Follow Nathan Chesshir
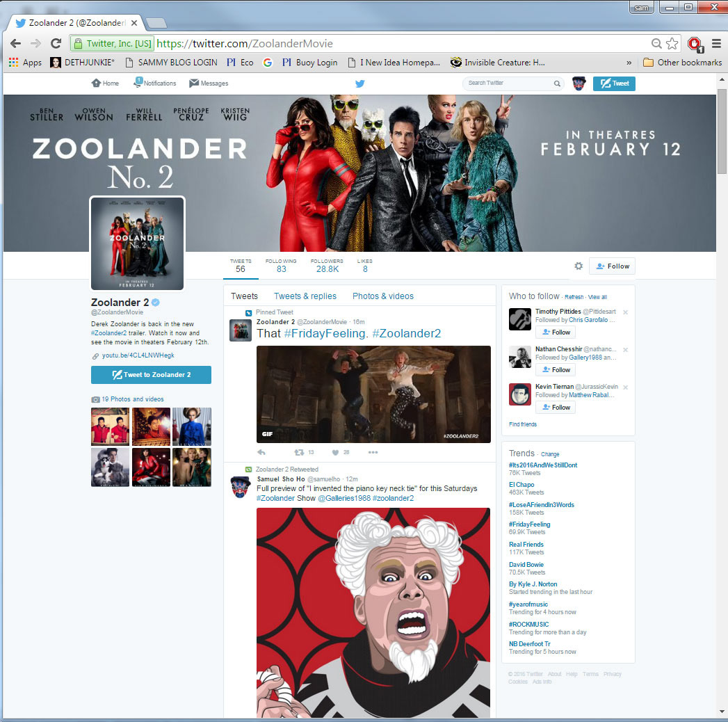 [x=556, y=370]
